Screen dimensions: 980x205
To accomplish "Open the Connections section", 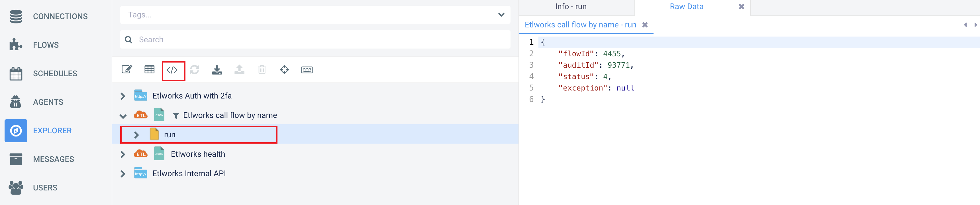I will pyautogui.click(x=60, y=16).
